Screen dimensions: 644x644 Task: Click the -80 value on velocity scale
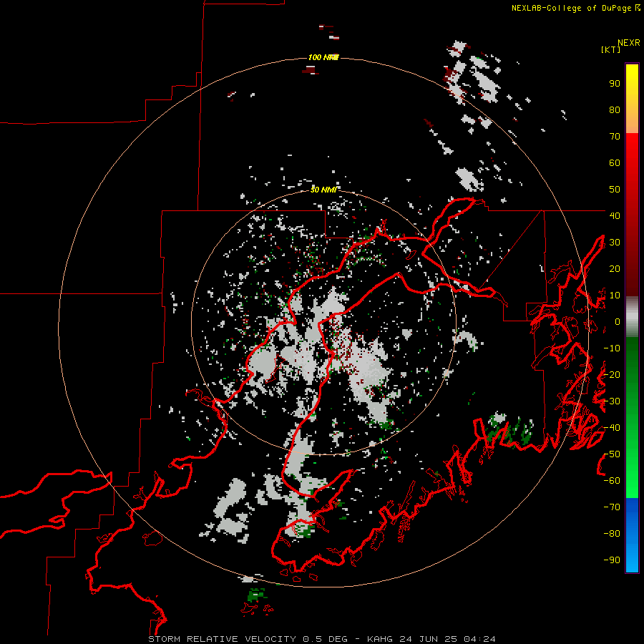612,534
